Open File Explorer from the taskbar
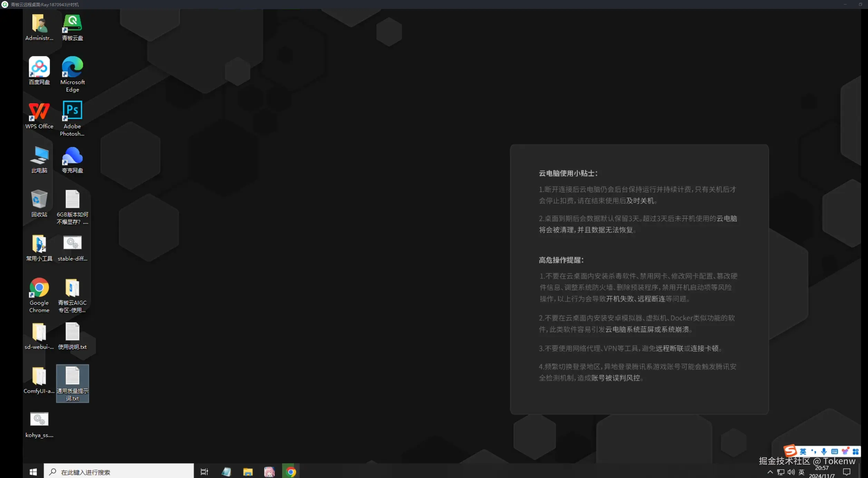The width and height of the screenshot is (868, 478). point(248,472)
